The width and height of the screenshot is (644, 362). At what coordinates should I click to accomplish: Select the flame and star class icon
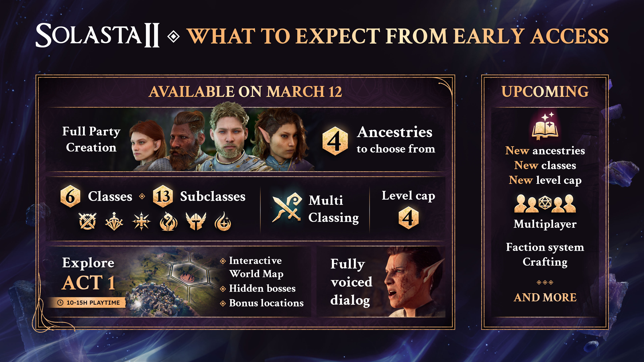(x=223, y=221)
